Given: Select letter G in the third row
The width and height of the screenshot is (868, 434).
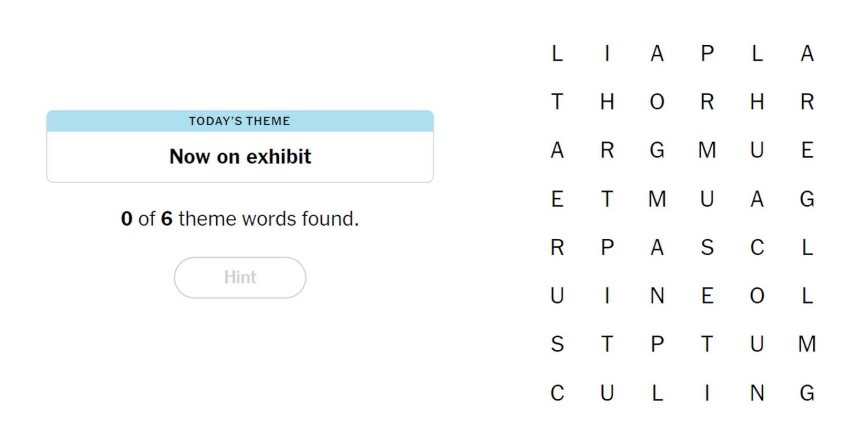Looking at the screenshot, I should (x=657, y=150).
